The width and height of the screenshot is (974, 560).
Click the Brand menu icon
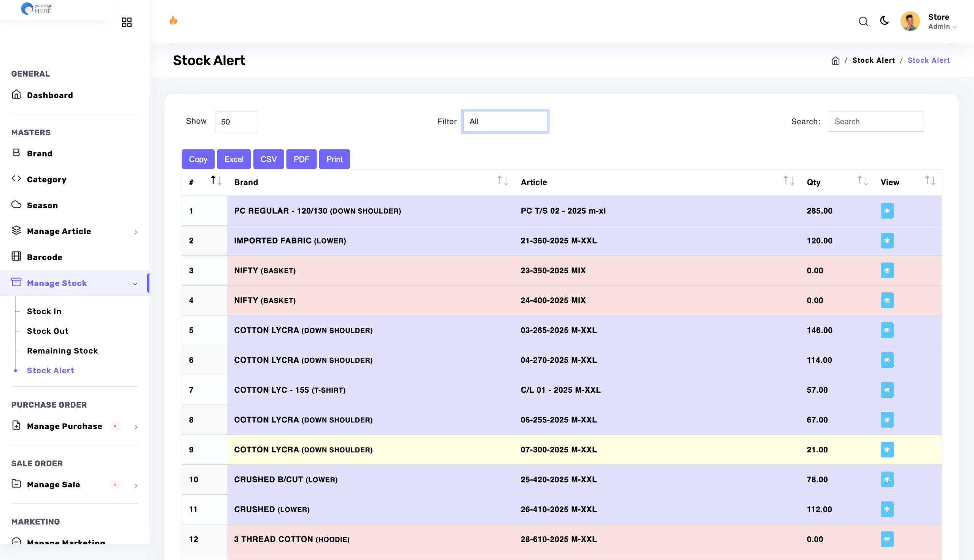[x=16, y=153]
